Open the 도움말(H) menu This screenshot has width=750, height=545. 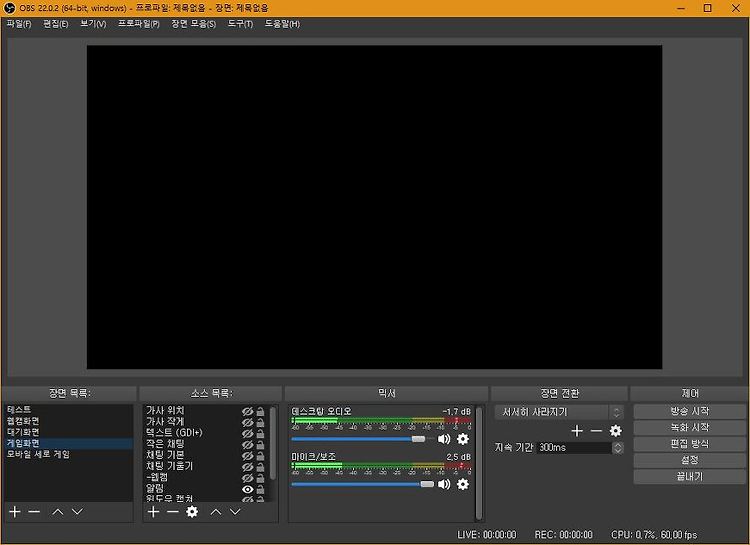coord(282,23)
